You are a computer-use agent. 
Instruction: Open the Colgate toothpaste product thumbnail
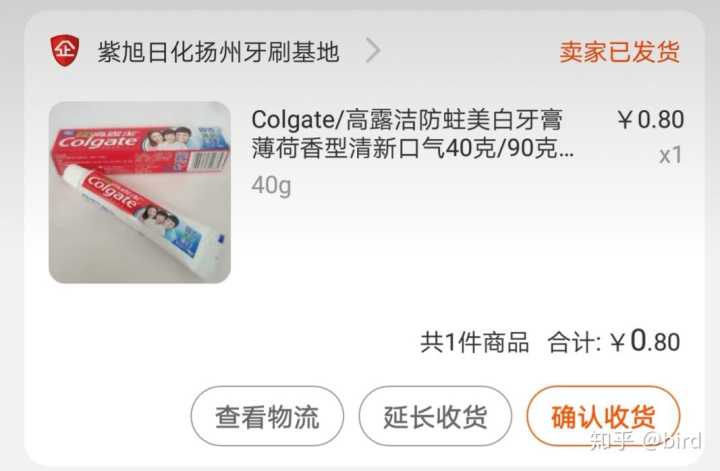point(140,192)
